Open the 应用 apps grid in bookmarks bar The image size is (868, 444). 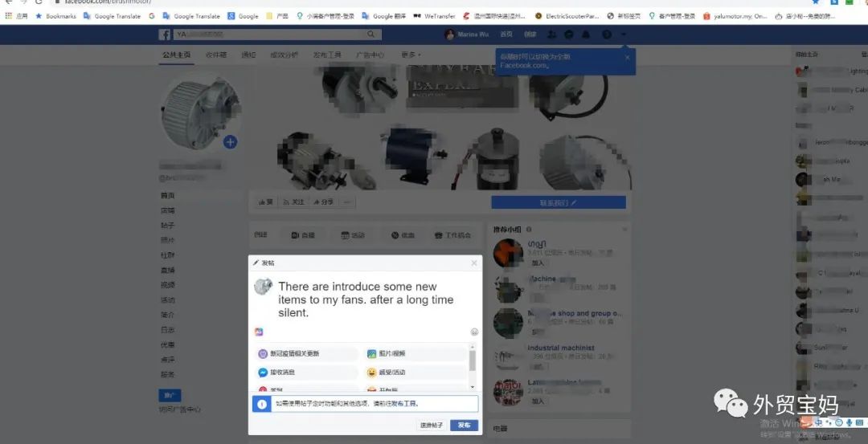click(x=16, y=16)
